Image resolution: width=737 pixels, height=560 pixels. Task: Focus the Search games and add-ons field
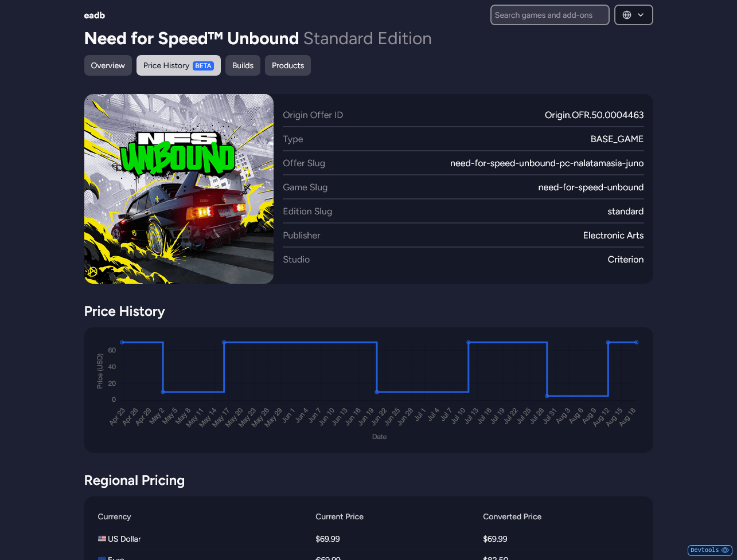pyautogui.click(x=549, y=15)
